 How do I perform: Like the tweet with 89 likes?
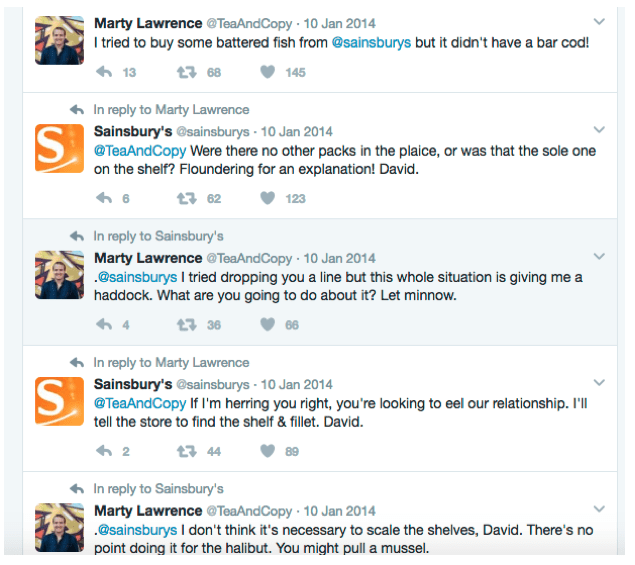267,451
